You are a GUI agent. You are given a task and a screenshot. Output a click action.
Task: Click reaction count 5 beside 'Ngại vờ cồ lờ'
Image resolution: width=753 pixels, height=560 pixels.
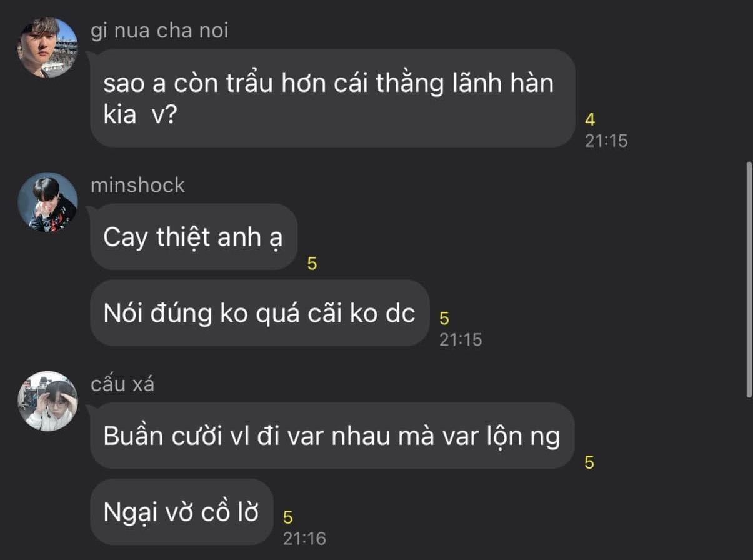[288, 517]
